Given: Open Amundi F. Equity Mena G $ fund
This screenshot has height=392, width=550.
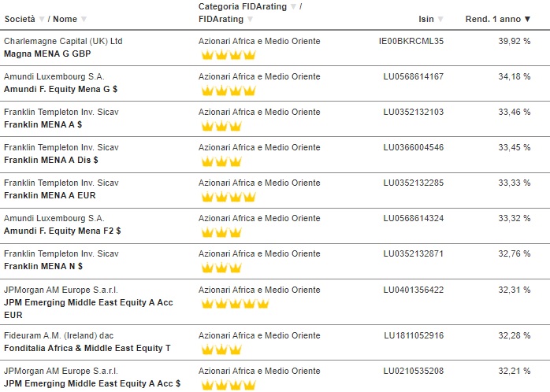Looking at the screenshot, I should [x=61, y=89].
